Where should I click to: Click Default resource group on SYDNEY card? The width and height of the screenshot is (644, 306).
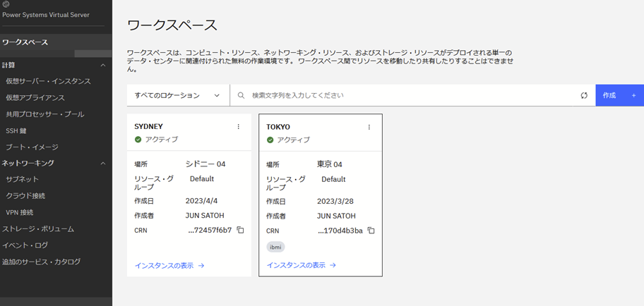click(x=202, y=179)
